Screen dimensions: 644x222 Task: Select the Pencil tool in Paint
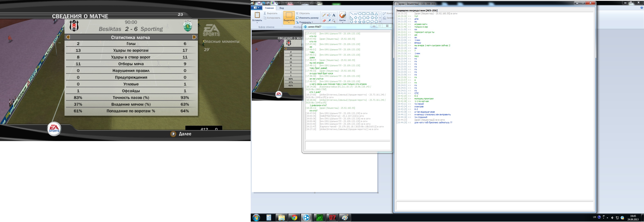coord(324,15)
